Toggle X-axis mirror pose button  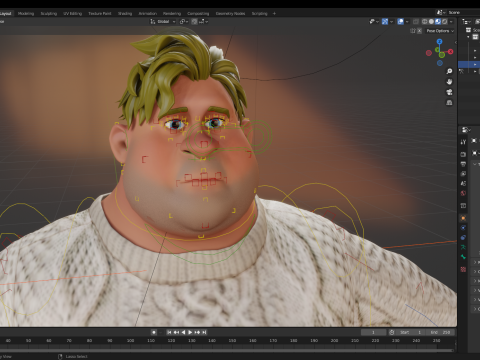(x=420, y=31)
